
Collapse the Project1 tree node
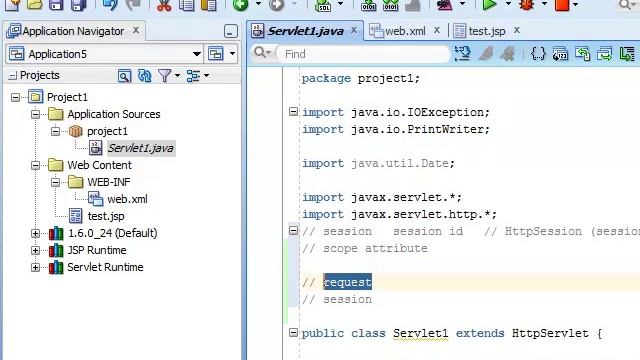[15, 97]
